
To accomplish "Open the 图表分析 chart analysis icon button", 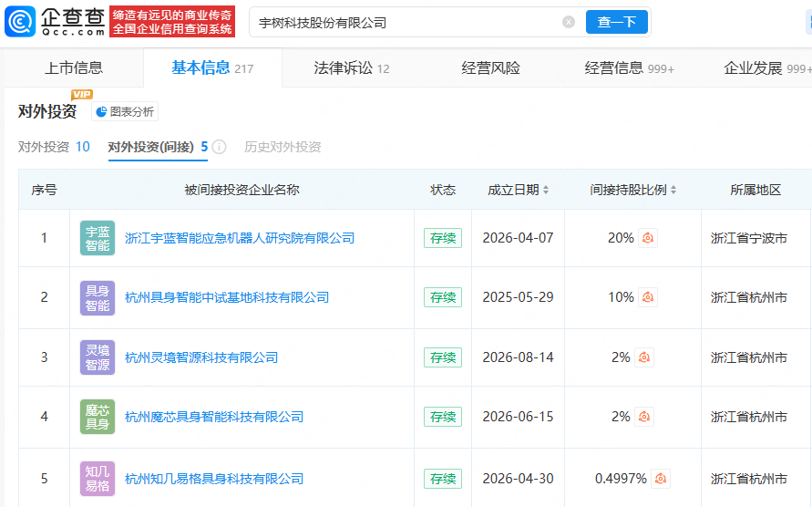I will (125, 111).
